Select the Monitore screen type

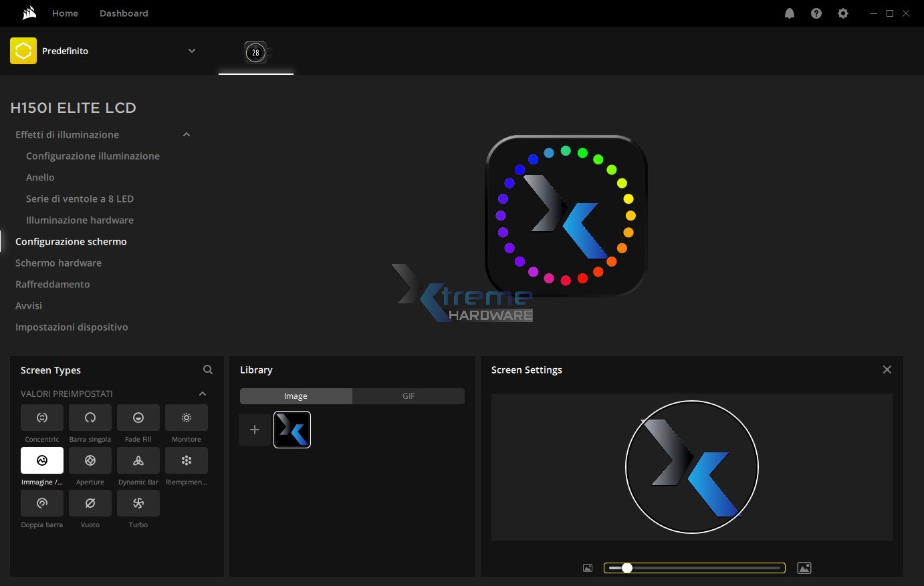(x=187, y=418)
